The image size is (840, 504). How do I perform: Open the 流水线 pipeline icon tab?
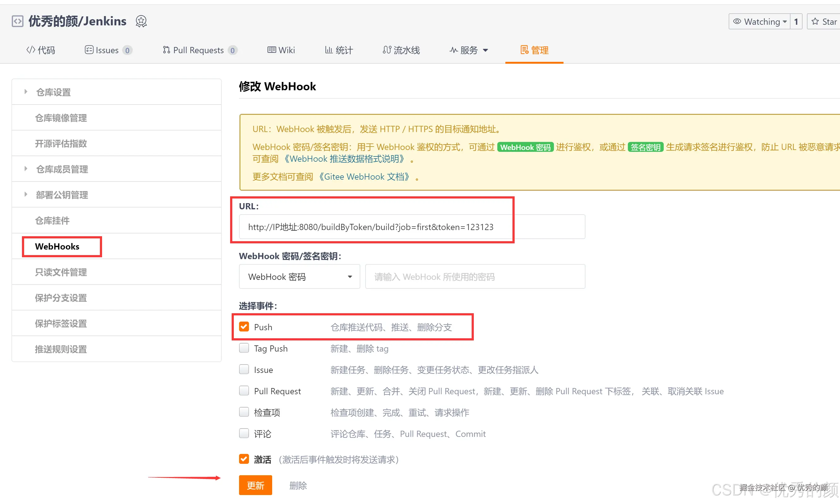click(x=387, y=50)
